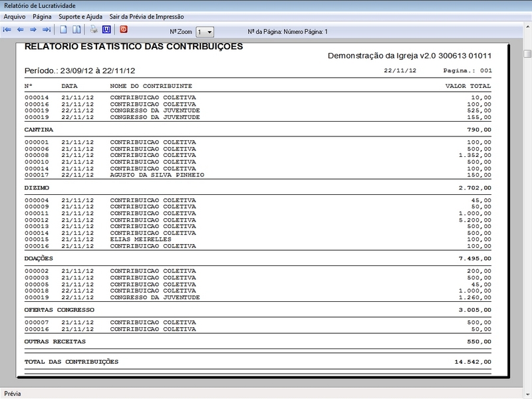
Task: Click value 5.200,00 in row 000012
Action: 475,220
